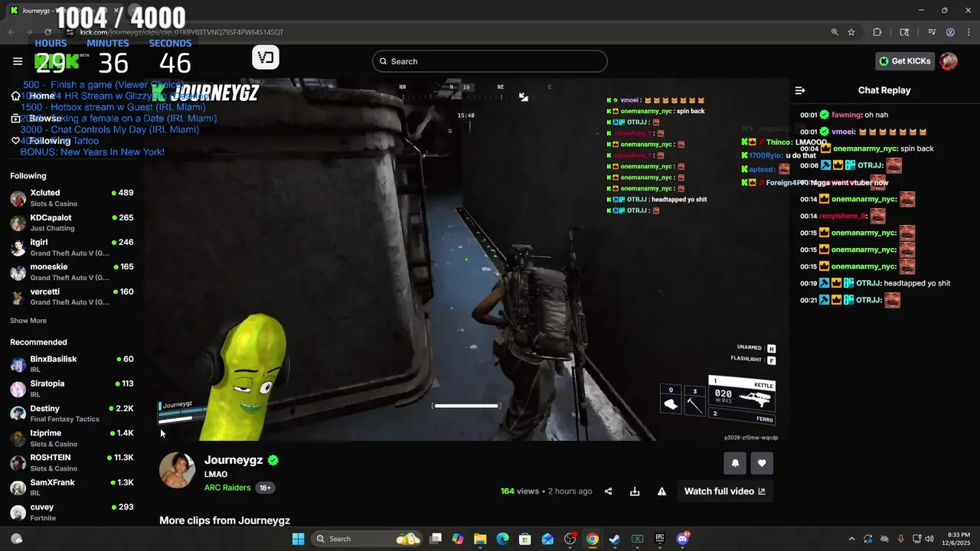Screen dimensions: 980x551
Task: Bookmark this page with the star icon
Action: click(851, 32)
